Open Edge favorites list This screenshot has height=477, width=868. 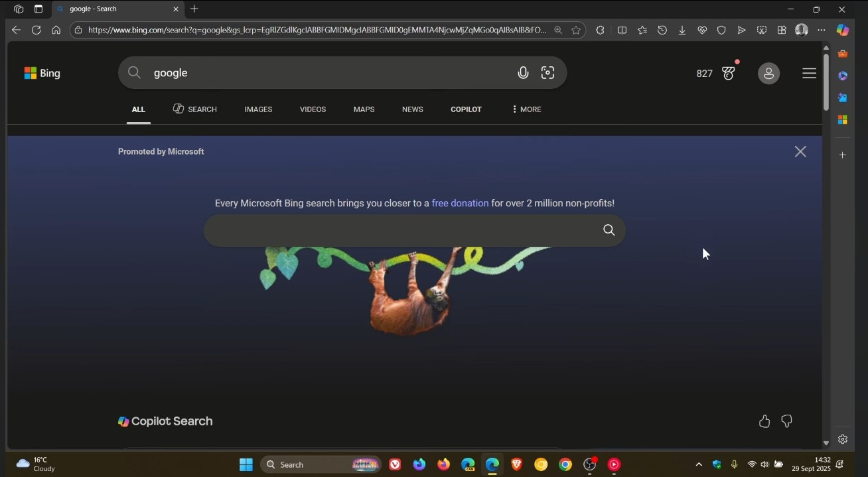[642, 30]
